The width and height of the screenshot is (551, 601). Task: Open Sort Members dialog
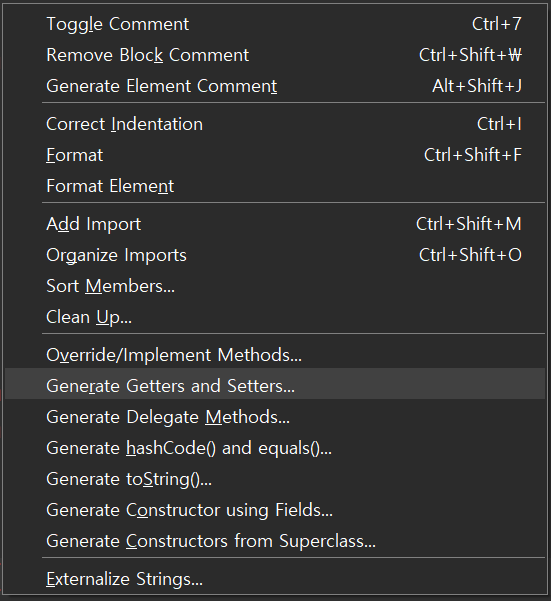coord(275,286)
